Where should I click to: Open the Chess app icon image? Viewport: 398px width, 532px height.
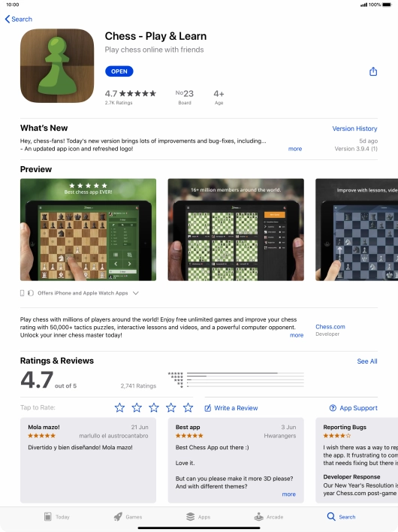[x=57, y=65]
